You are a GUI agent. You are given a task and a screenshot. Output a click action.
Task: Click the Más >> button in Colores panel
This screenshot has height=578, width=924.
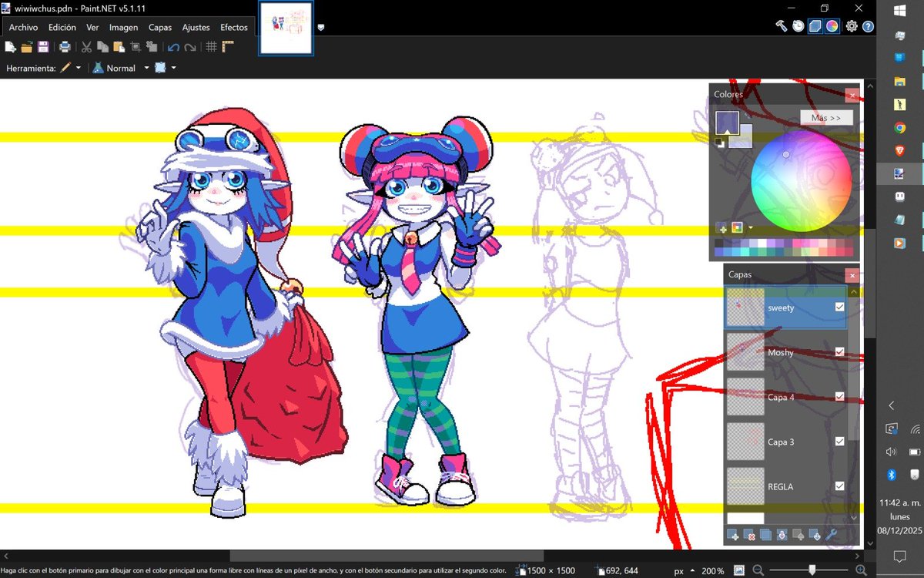826,118
